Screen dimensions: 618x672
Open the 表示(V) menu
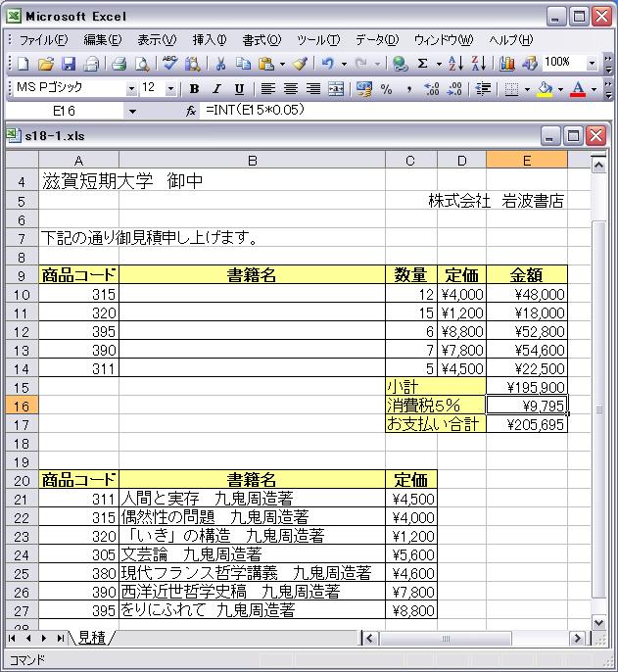[x=157, y=40]
